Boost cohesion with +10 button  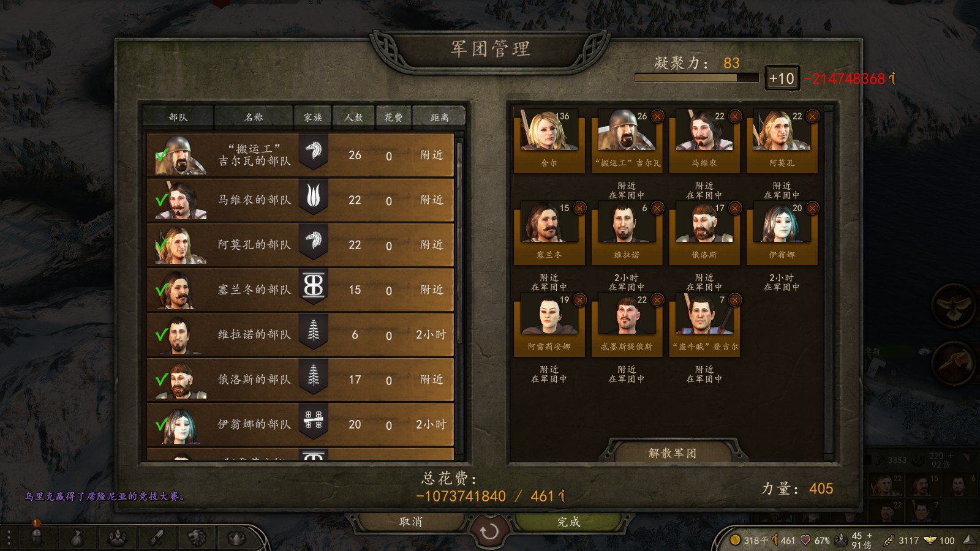click(782, 78)
